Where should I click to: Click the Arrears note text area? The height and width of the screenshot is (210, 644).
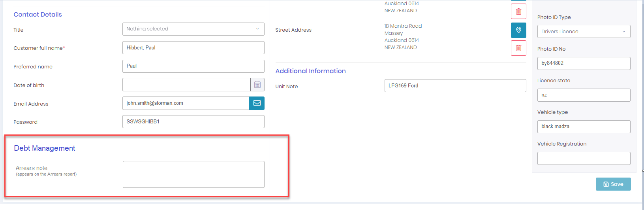tap(193, 174)
